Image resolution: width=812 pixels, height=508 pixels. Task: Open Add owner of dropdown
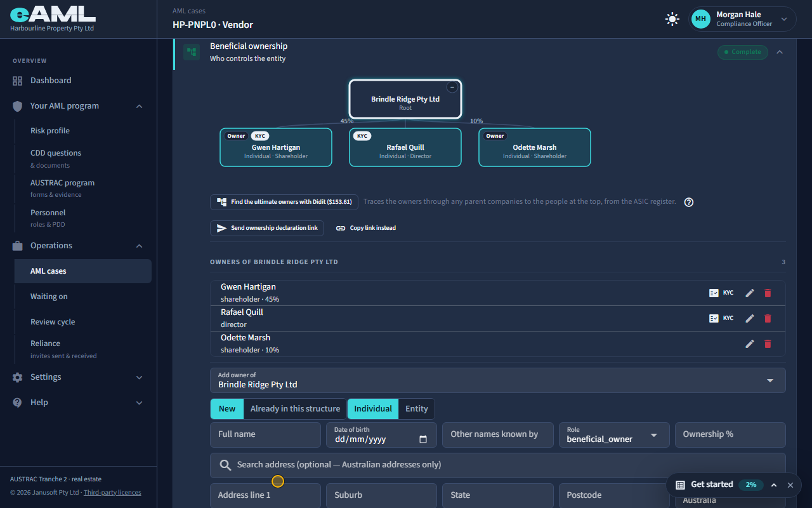(x=498, y=380)
